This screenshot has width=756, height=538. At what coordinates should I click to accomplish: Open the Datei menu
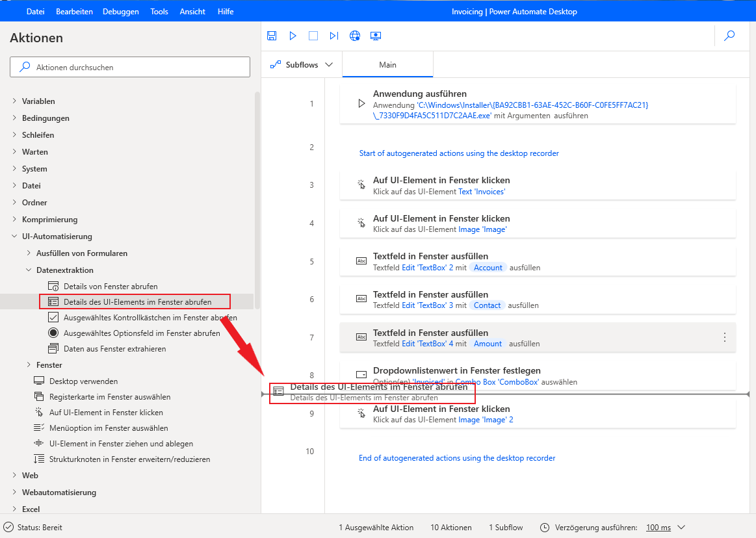pos(35,12)
